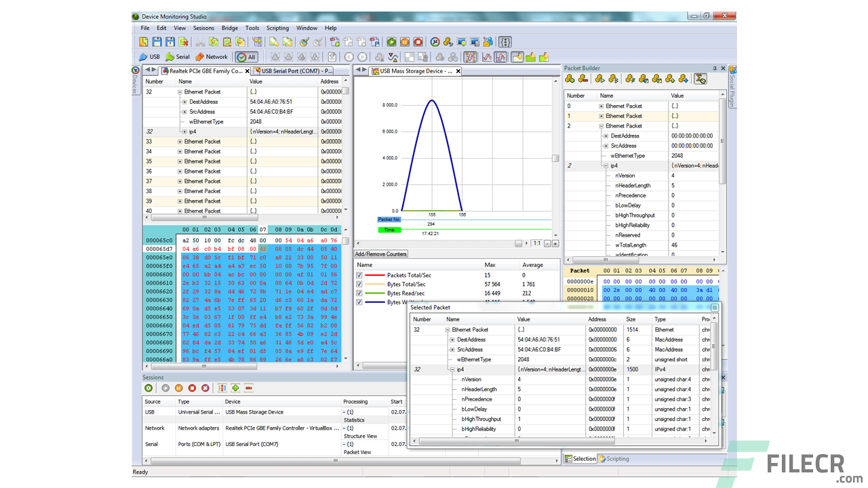Click green New session icon in Sessions panel
This screenshot has width=868, height=488.
point(149,388)
